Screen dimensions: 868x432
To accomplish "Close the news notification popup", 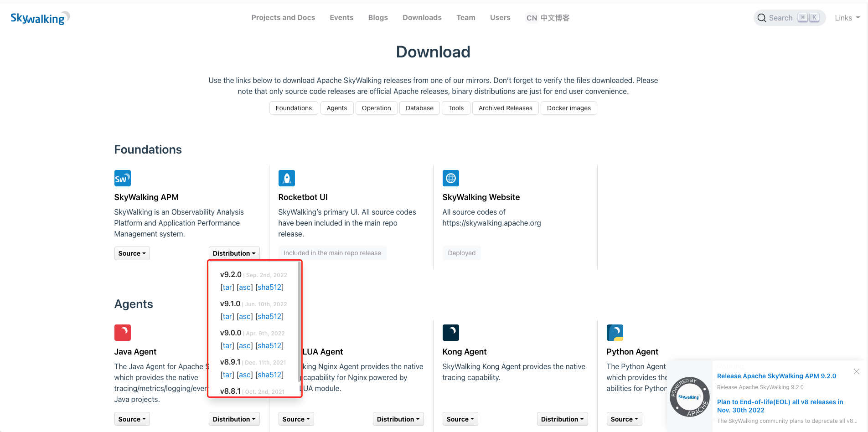I will click(857, 371).
